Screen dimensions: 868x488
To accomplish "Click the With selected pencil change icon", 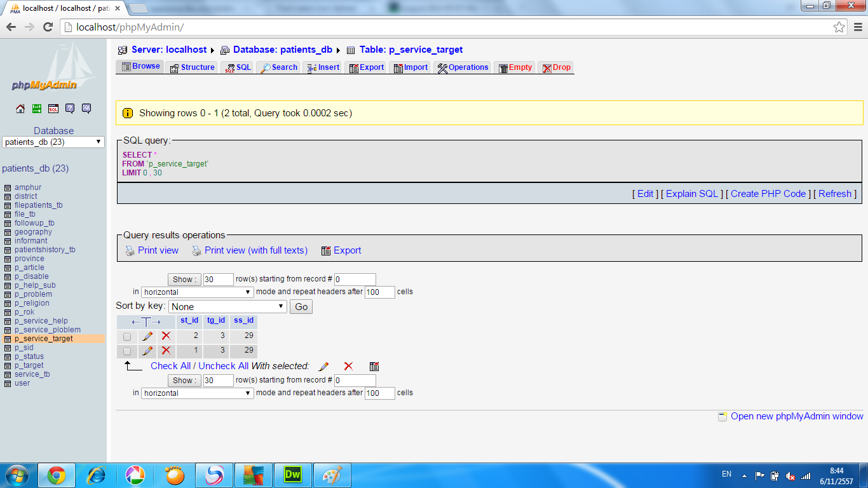I will (x=323, y=366).
